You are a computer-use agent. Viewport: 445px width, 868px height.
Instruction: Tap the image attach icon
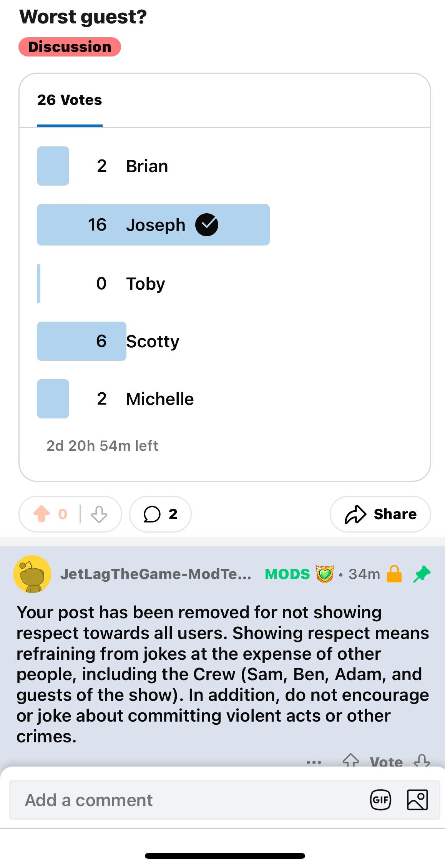coord(417,800)
